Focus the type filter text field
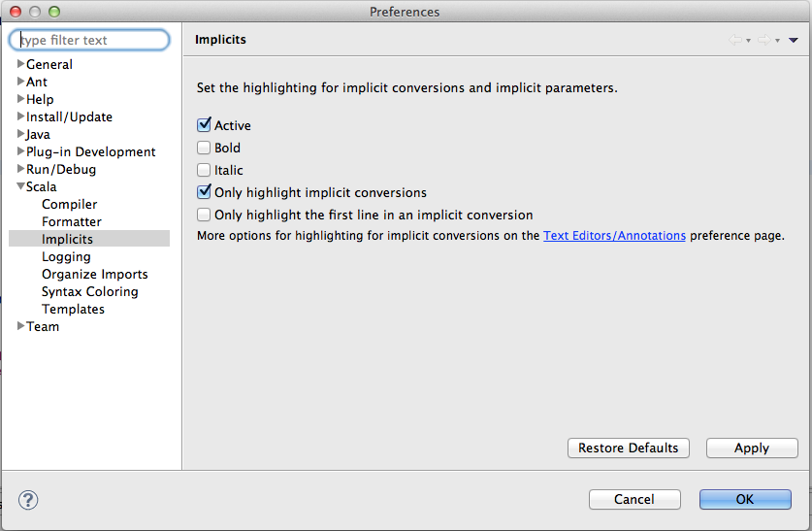Viewport: 812px width, 531px height. 89,40
